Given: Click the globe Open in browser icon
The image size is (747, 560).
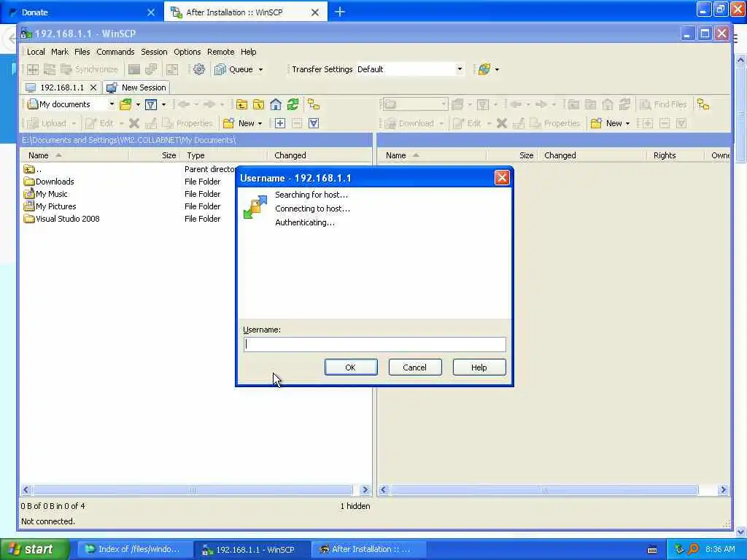Looking at the screenshot, I should coord(484,69).
